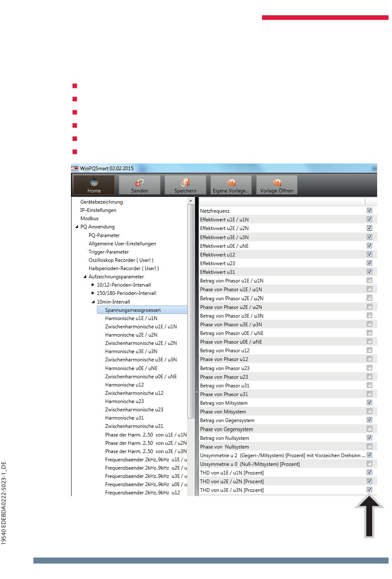Open Harmonische u31 tree entry
392x579 pixels.
125,418
